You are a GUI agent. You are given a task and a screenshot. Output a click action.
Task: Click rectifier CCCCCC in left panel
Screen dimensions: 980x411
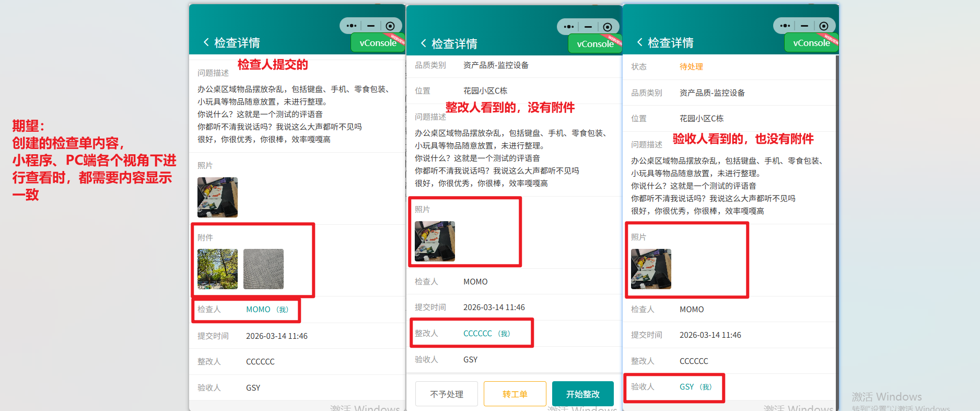coord(260,362)
